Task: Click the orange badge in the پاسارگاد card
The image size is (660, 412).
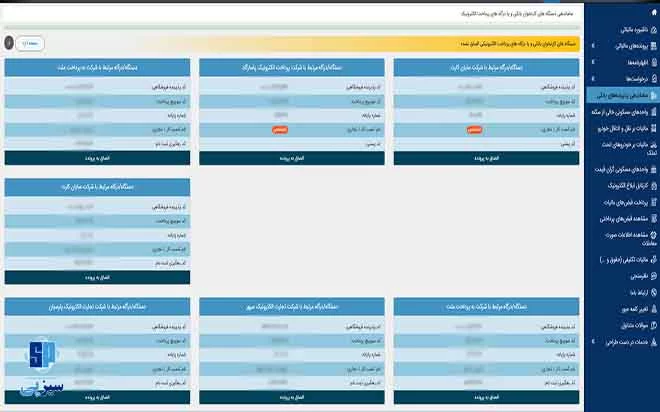Action: point(281,129)
